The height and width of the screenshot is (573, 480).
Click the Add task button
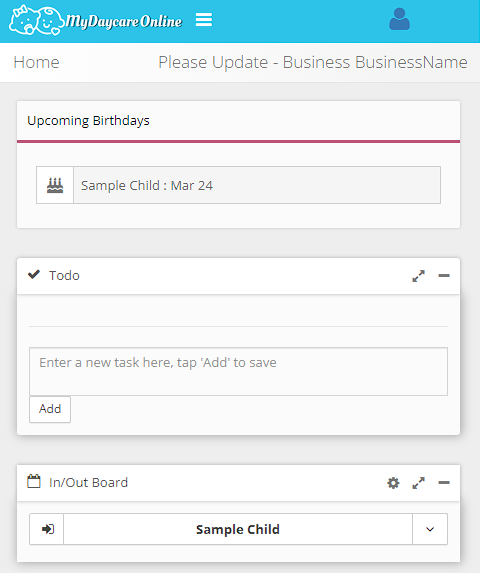click(50, 409)
